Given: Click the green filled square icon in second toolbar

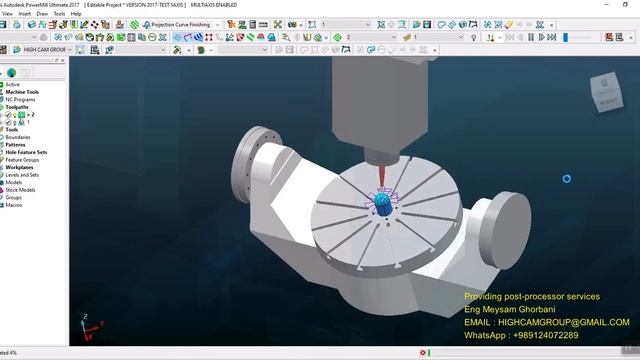Looking at the screenshot, I should coord(121,38).
